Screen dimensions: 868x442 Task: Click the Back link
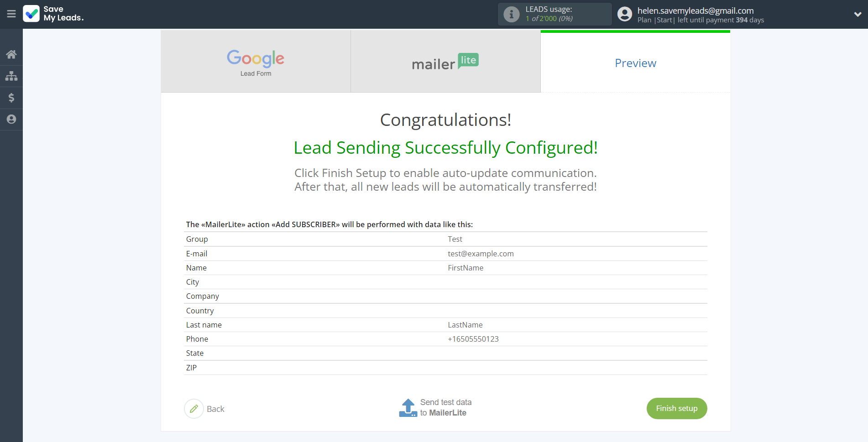215,409
